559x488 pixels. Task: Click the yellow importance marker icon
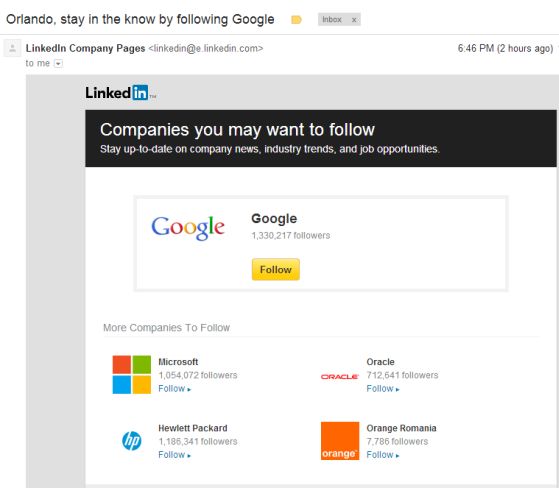coord(296,20)
